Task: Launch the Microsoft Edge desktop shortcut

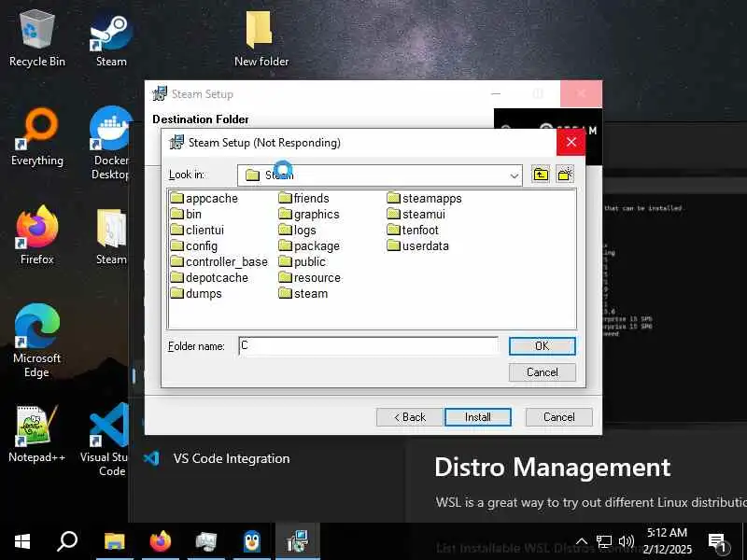Action: click(36, 341)
